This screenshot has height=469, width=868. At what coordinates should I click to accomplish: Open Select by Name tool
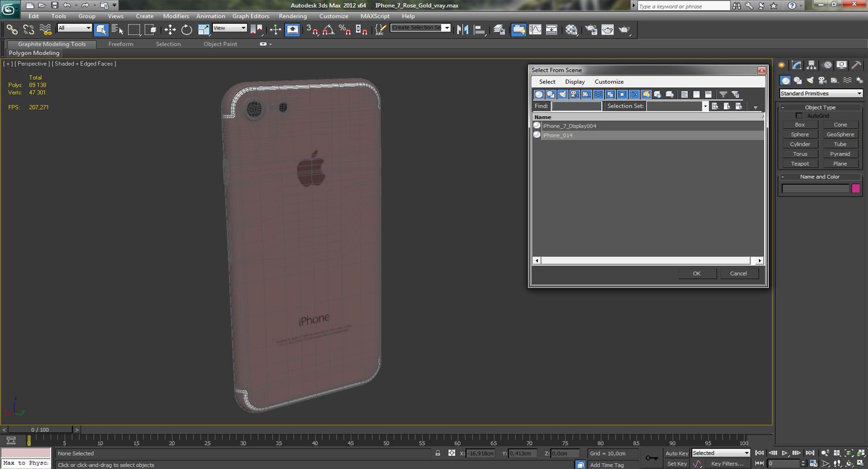(x=117, y=29)
